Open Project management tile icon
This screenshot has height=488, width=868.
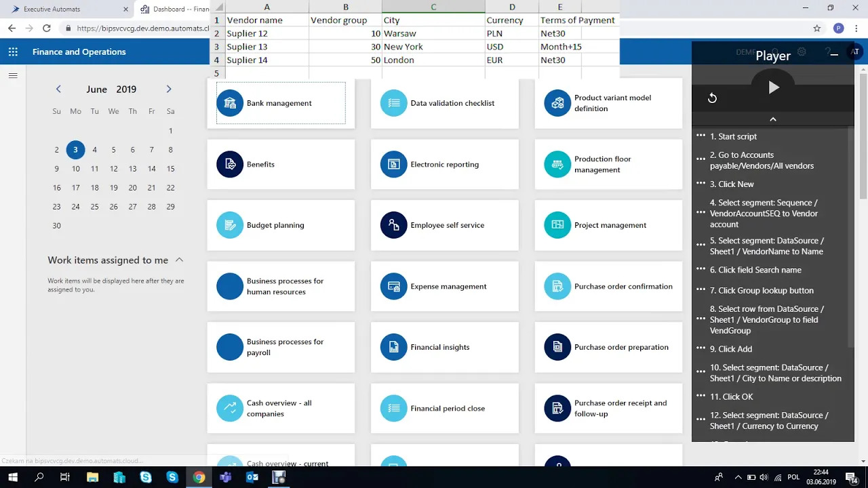coord(557,225)
